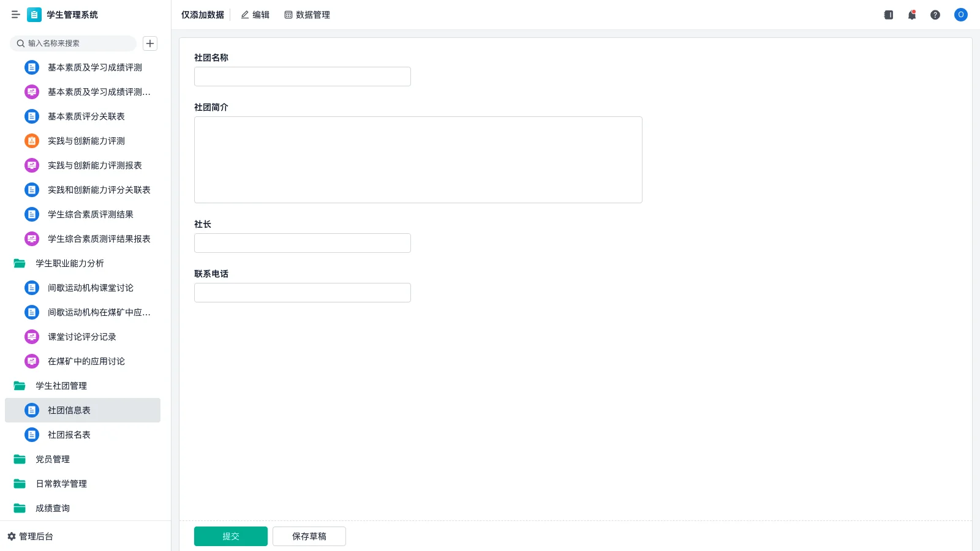The height and width of the screenshot is (551, 980).
Task: Collapse the 学生社团管理 folder
Action: tap(61, 386)
